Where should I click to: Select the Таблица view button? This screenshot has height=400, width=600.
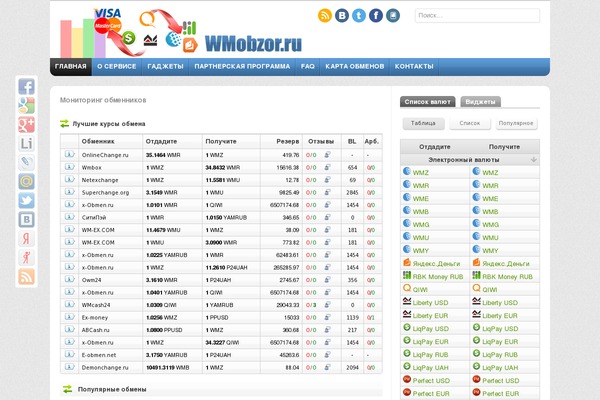pos(423,123)
